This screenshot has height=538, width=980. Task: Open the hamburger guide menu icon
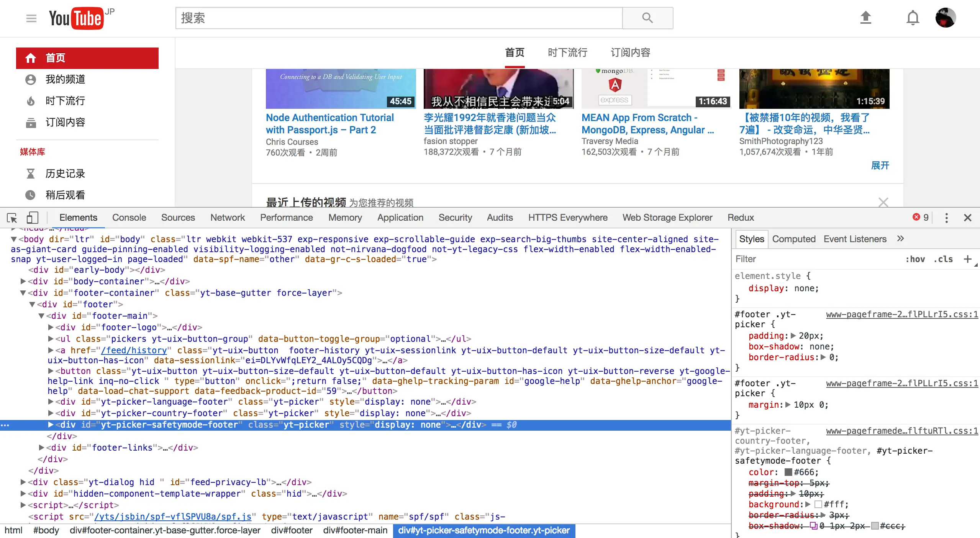[31, 18]
